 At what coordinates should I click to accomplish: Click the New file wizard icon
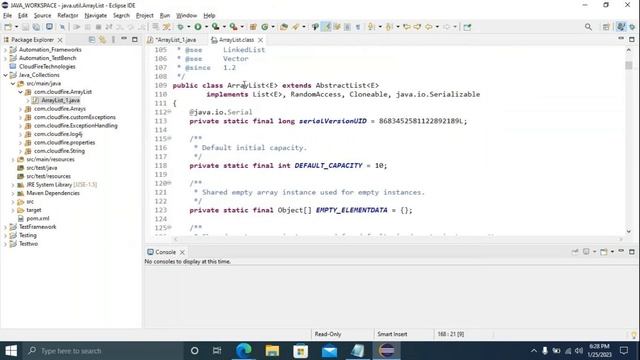(8, 27)
